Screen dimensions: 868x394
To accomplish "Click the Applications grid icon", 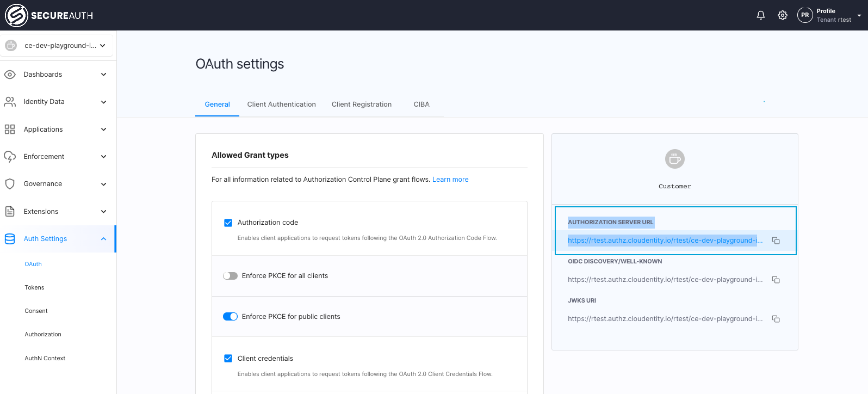I will [10, 130].
